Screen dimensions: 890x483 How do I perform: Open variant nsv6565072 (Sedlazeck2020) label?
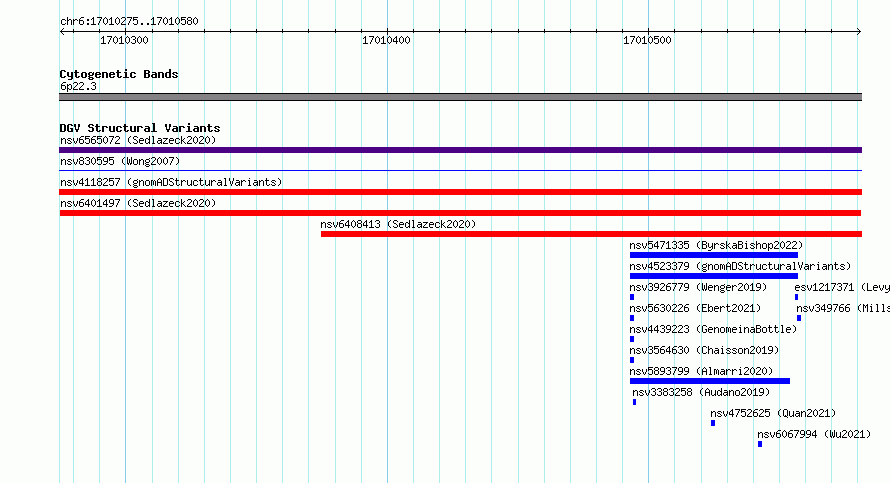pyautogui.click(x=138, y=140)
